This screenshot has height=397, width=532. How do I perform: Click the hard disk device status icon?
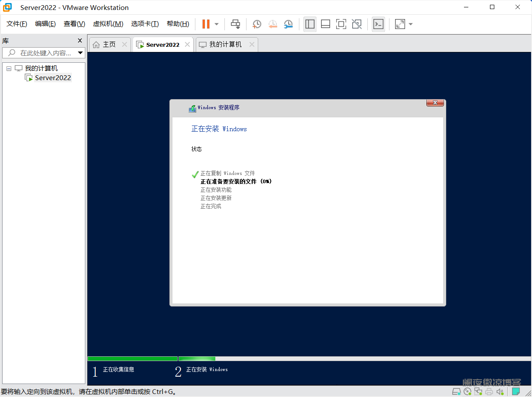point(456,391)
